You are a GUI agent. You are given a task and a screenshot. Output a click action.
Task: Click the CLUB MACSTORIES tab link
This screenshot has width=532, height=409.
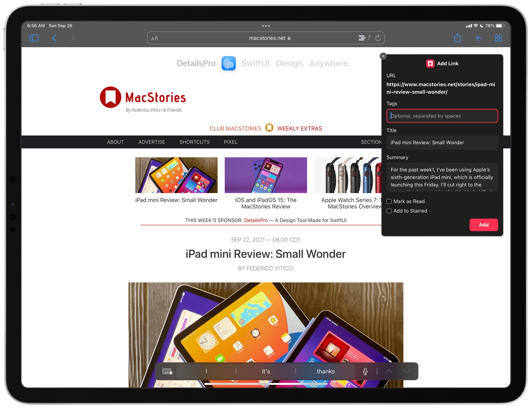[x=235, y=128]
